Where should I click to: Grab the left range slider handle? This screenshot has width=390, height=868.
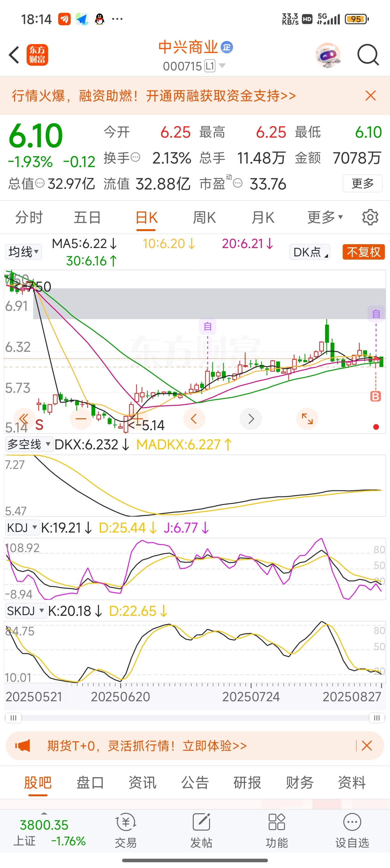coord(13,718)
